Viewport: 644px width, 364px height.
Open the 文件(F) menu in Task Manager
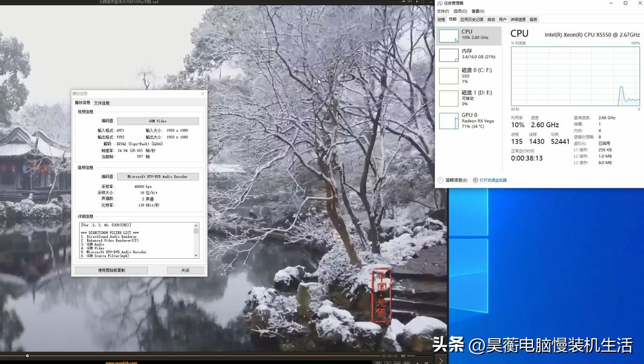pyautogui.click(x=444, y=10)
